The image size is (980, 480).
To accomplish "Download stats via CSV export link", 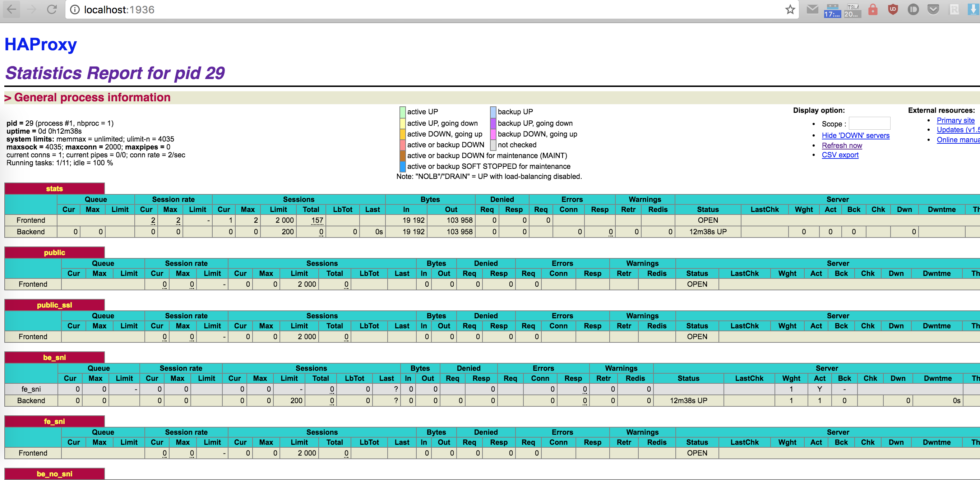I will (x=840, y=155).
